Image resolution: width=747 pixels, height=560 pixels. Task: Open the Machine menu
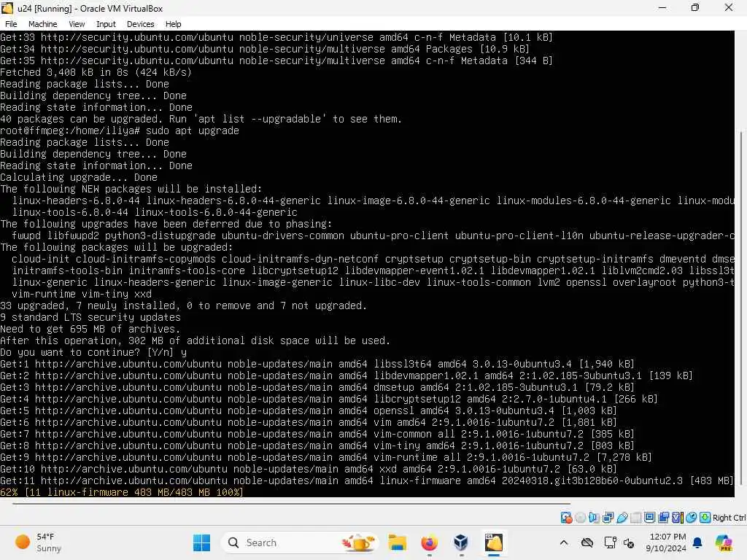pyautogui.click(x=42, y=24)
